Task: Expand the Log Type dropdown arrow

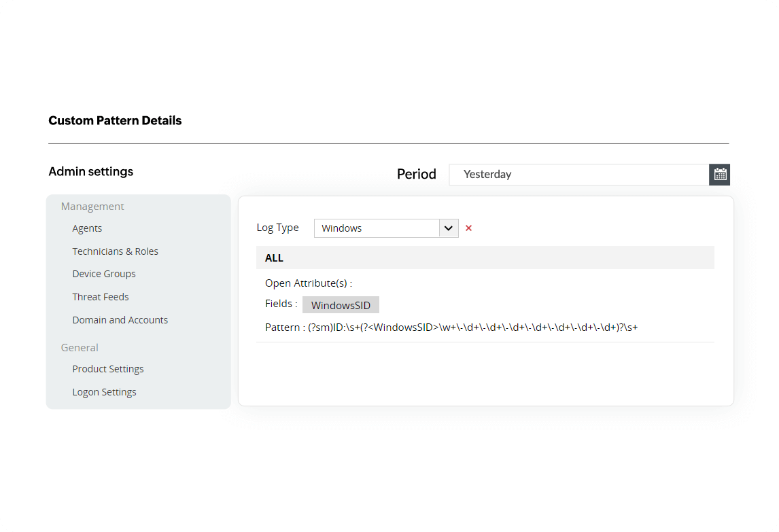Action: (x=449, y=228)
